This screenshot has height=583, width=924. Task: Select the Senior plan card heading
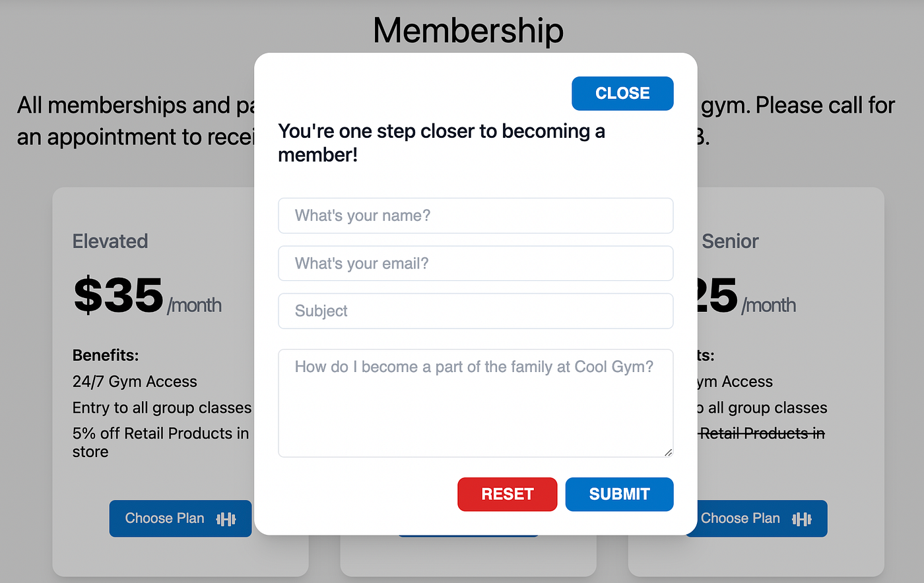(x=731, y=241)
